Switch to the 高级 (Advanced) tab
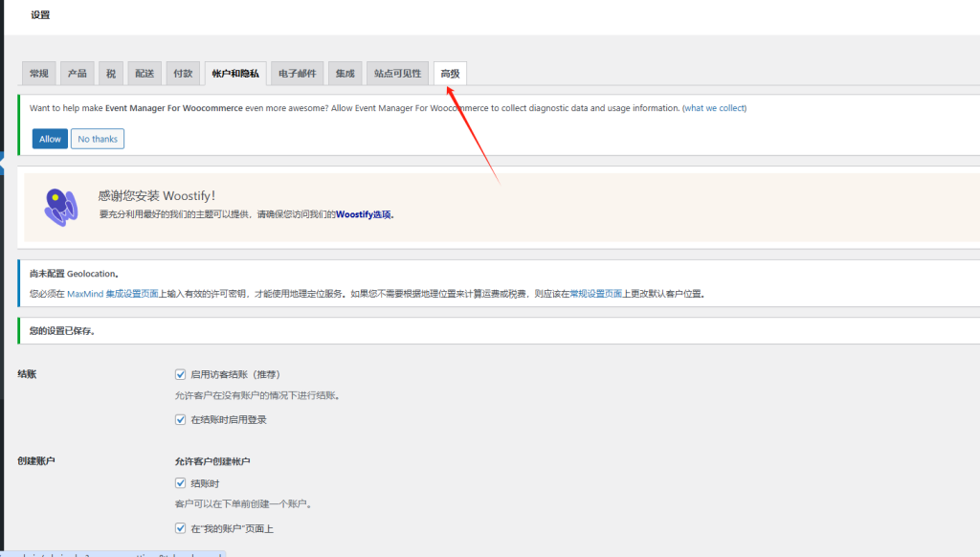Viewport: 980px width, 557px height. pos(449,73)
